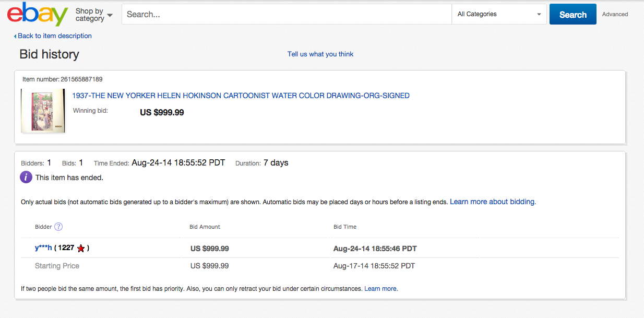Click the Bid Time column header
The width and height of the screenshot is (644, 318).
pyautogui.click(x=345, y=227)
